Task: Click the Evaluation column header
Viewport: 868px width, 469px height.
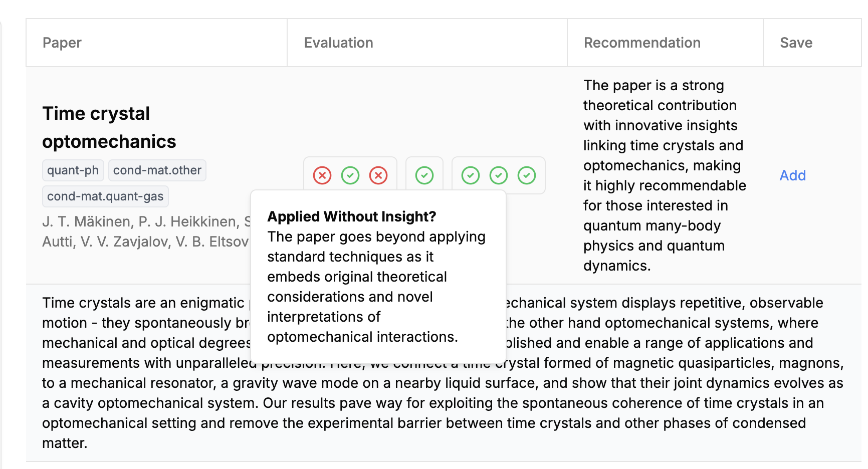Action: (339, 43)
